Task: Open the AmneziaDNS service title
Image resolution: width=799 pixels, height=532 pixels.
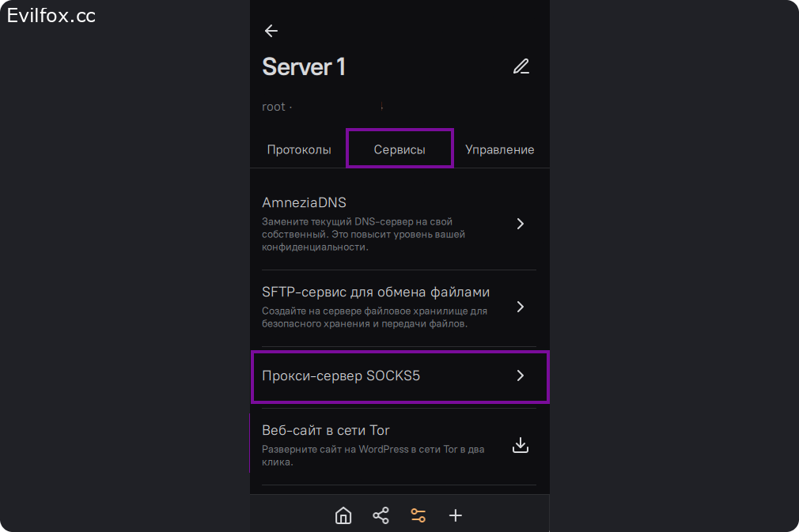Action: point(304,203)
